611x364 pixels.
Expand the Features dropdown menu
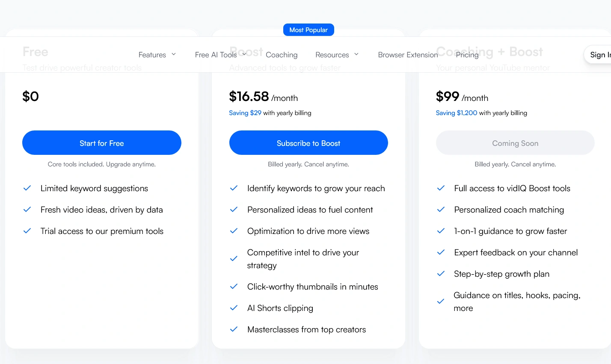(x=157, y=55)
